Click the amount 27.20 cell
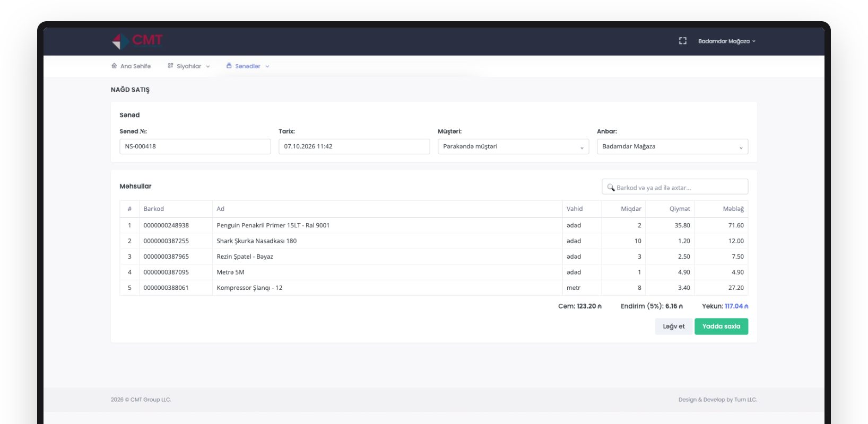868x424 pixels. tap(721, 288)
